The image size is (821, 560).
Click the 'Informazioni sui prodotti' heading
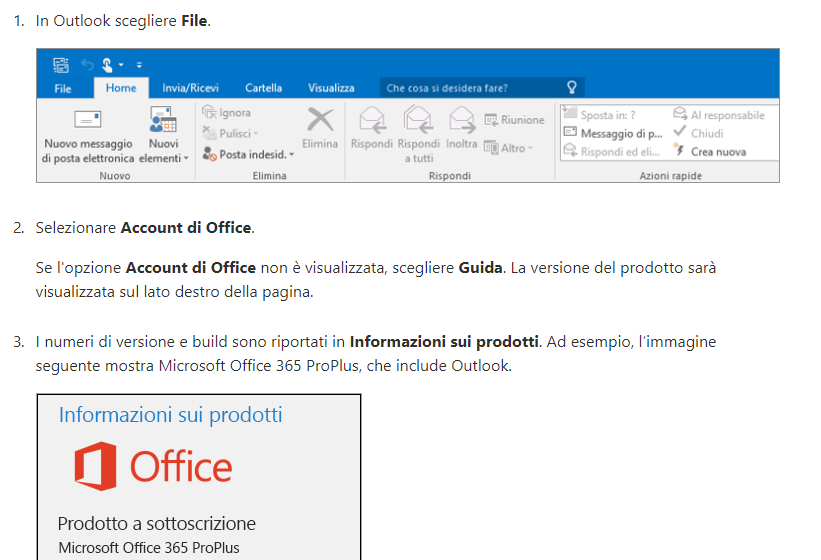(170, 415)
